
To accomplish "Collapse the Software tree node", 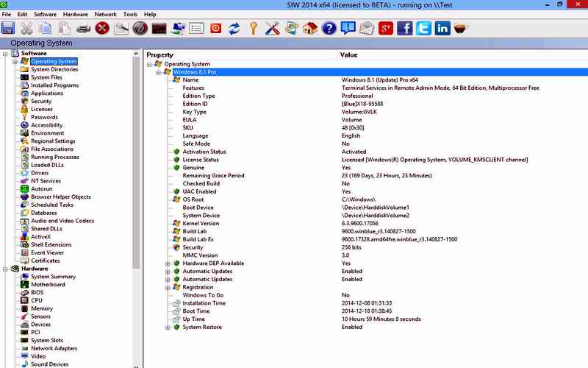I will click(6, 54).
